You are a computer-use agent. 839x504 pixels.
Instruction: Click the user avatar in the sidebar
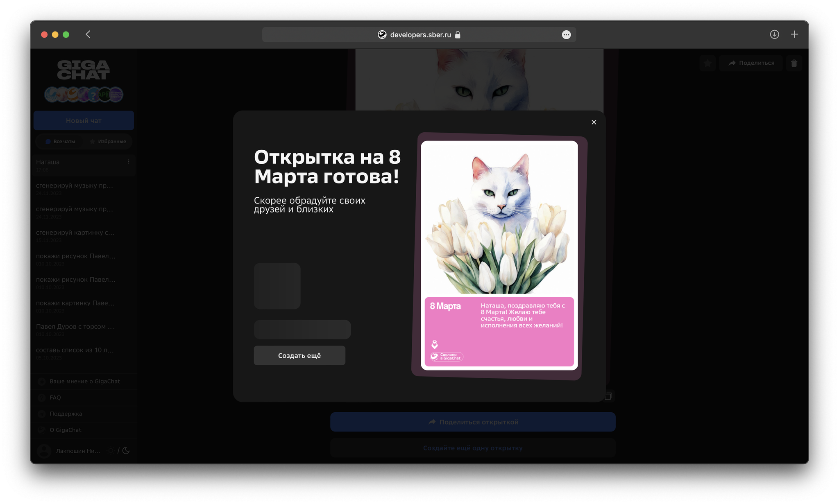click(x=44, y=451)
